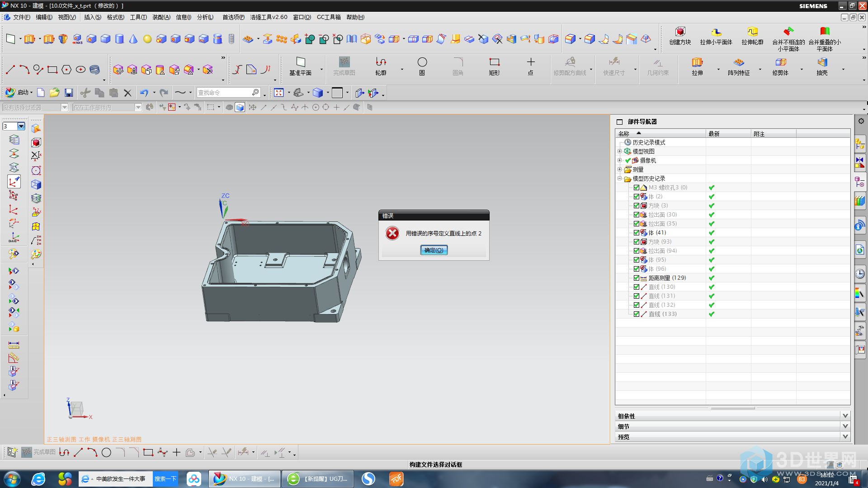Screen dimensions: 868x488
Task: Select the 基准平面 datum plane tool
Action: coord(301,66)
